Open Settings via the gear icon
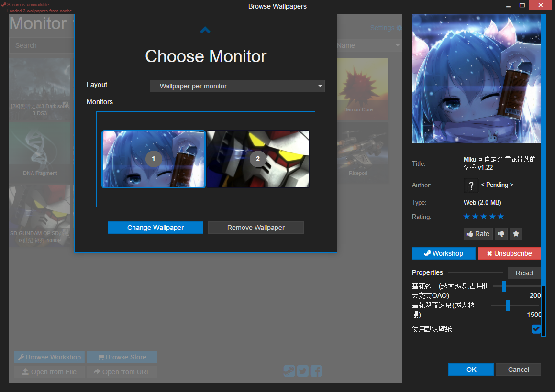This screenshot has height=392, width=555. (399, 28)
